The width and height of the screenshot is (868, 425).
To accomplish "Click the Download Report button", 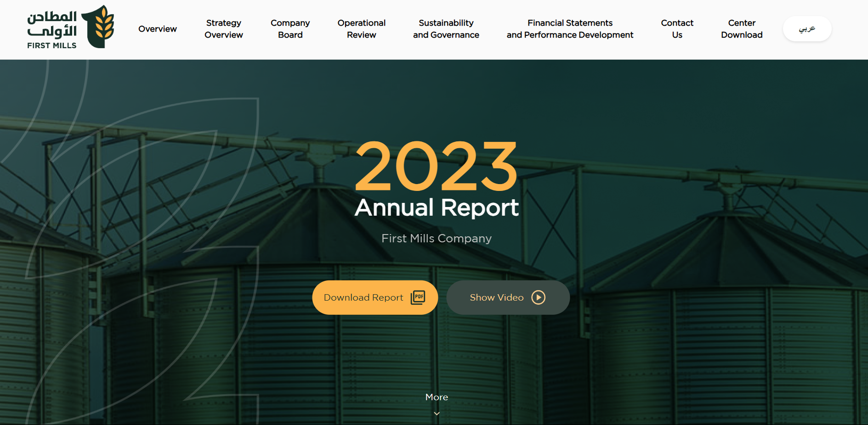I will [375, 297].
